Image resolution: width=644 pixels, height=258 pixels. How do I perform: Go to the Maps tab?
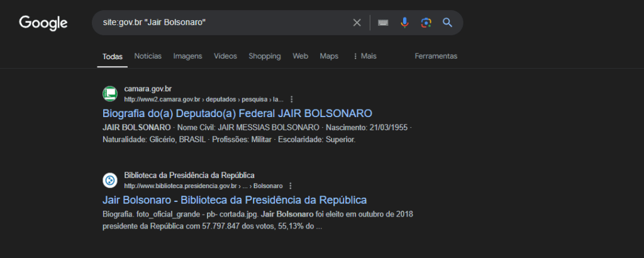coord(329,56)
